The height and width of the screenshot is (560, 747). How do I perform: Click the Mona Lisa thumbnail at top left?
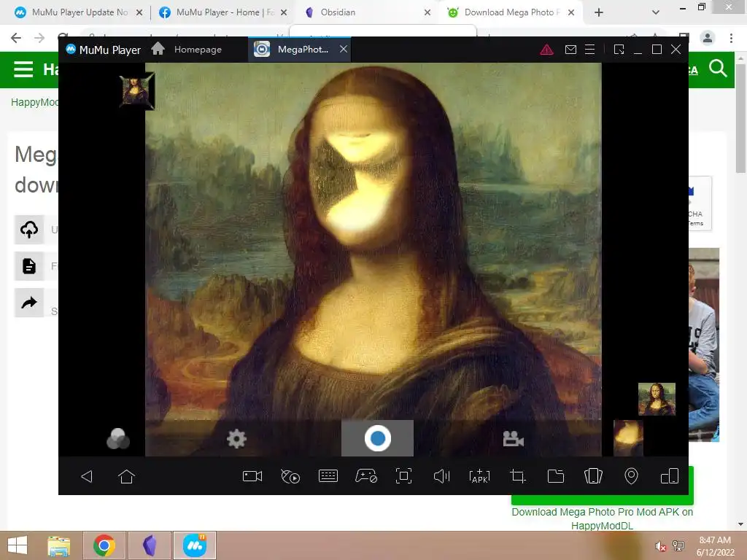point(137,91)
